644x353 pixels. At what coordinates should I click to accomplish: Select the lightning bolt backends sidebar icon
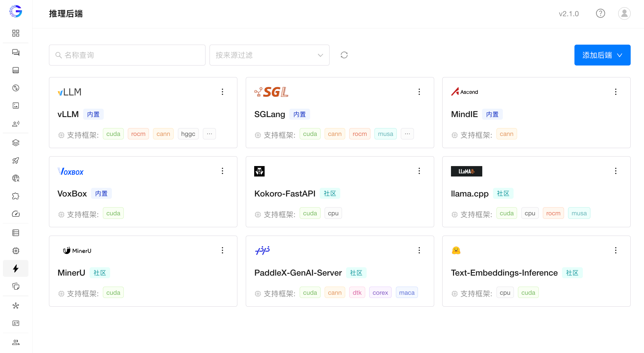coord(16,268)
